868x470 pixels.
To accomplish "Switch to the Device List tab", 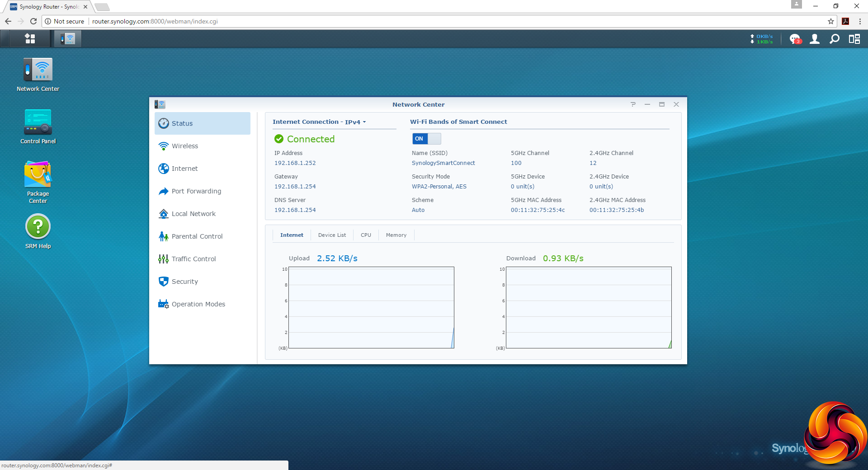I will tap(332, 235).
